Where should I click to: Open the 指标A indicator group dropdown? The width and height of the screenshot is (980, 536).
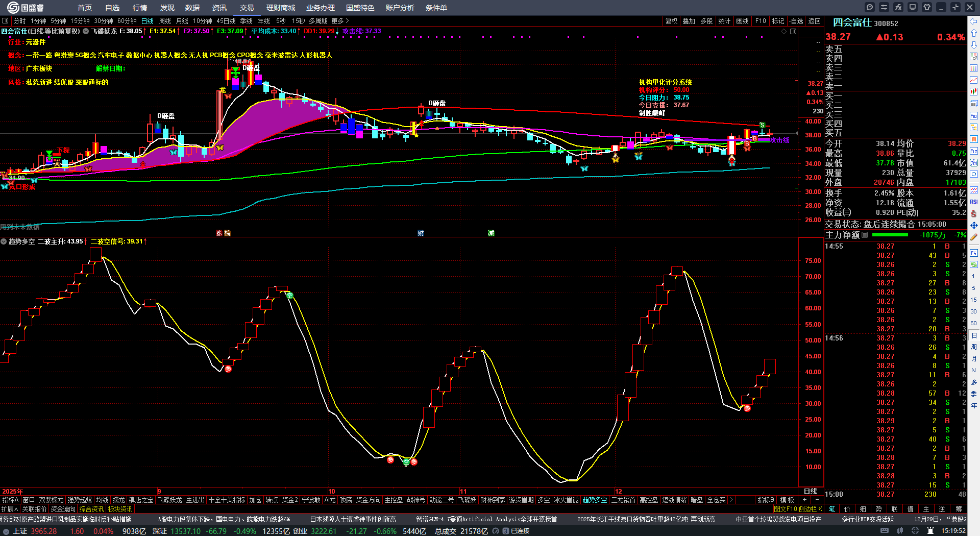tap(10, 500)
